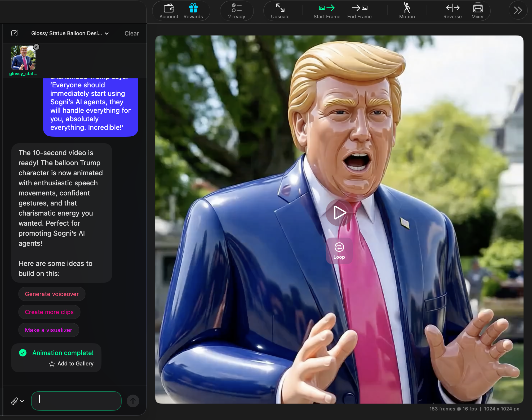Select the Rewards gift icon
This screenshot has width=532, height=420.
coord(193,11)
